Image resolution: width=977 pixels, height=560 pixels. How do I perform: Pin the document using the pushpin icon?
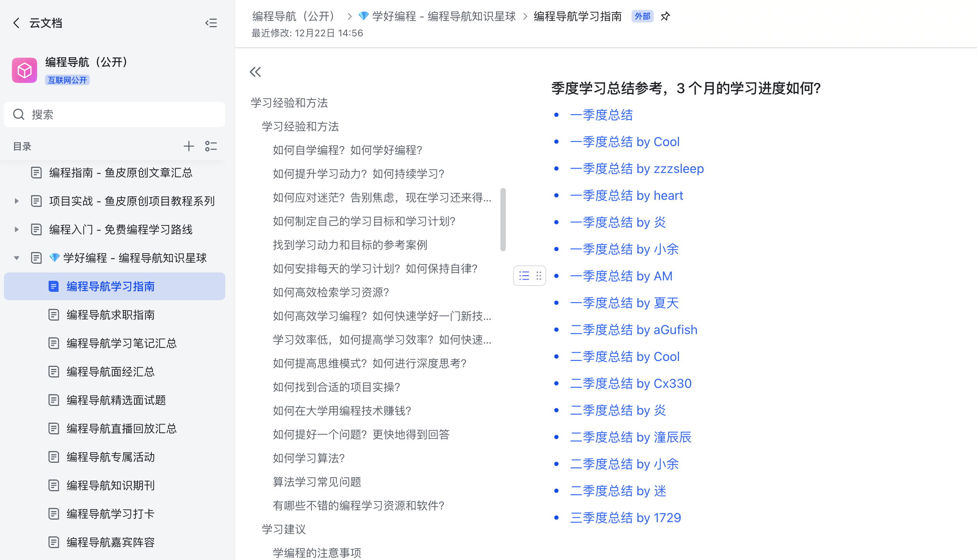[666, 16]
